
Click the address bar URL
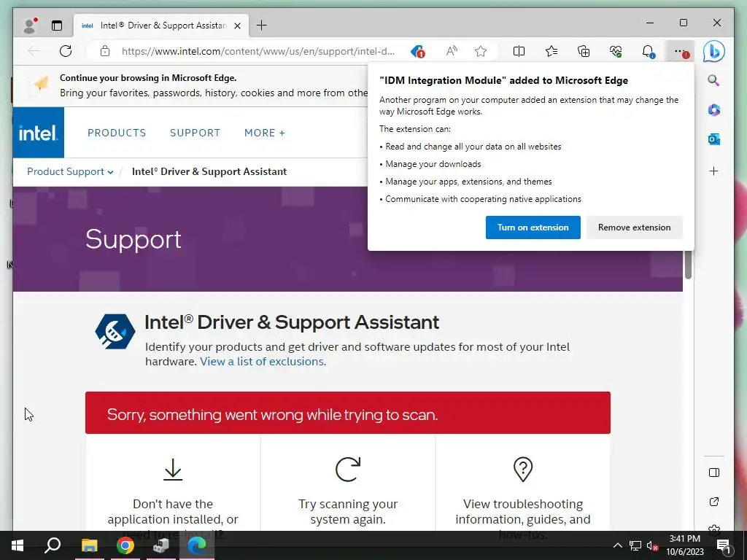click(258, 51)
